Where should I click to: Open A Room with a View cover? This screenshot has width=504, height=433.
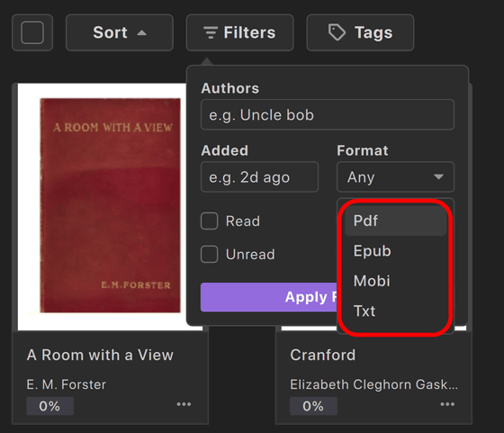pos(110,205)
